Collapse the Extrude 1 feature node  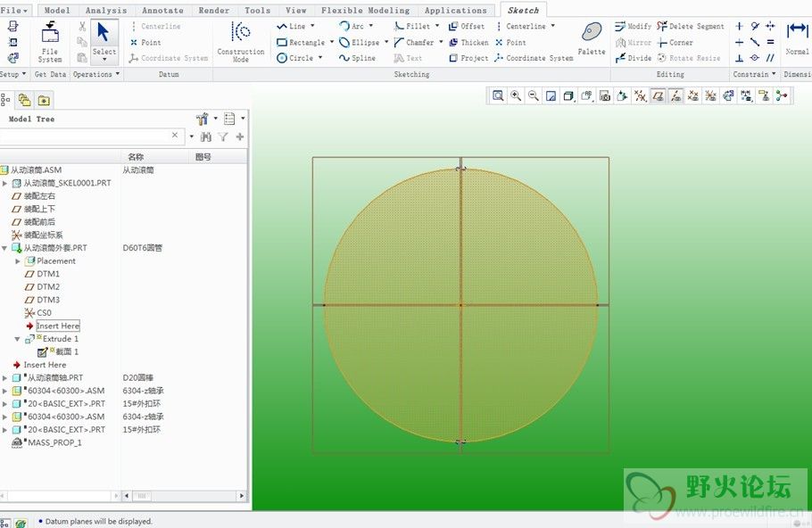[x=17, y=339]
